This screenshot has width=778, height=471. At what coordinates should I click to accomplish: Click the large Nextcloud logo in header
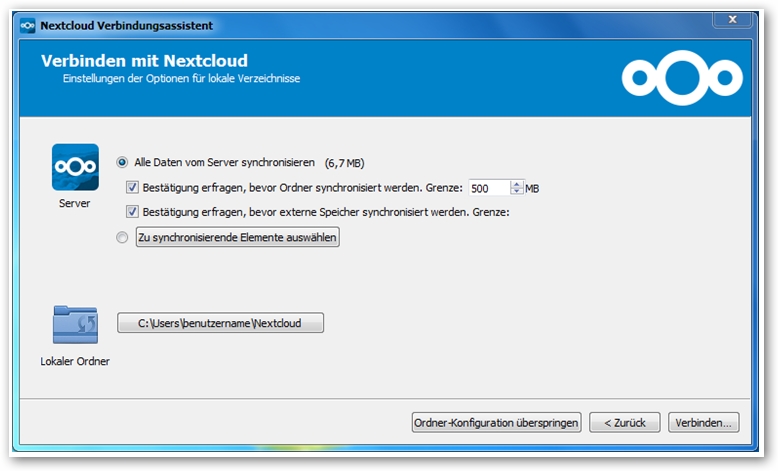pos(682,78)
